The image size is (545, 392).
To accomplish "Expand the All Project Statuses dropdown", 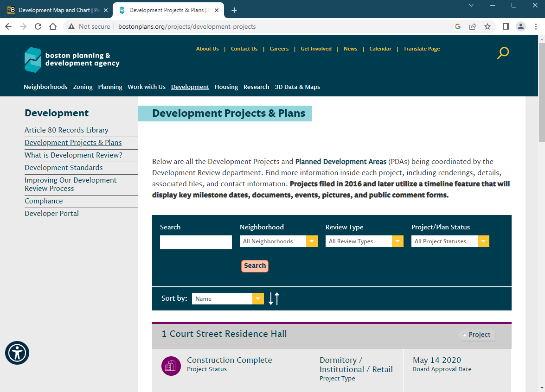I will (x=450, y=241).
